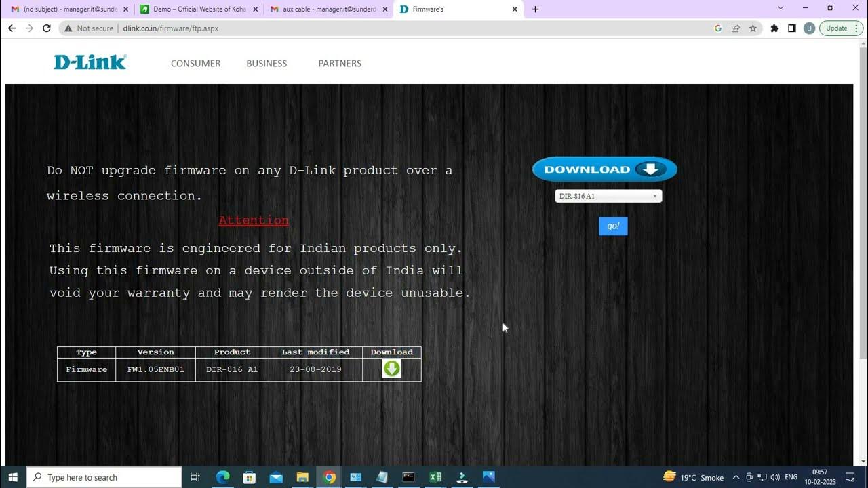Open Excel from the taskbar
Screen dimensions: 868x488
click(x=435, y=477)
